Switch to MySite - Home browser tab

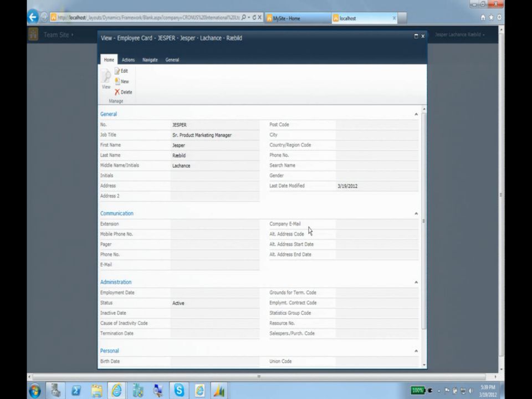tap(298, 18)
